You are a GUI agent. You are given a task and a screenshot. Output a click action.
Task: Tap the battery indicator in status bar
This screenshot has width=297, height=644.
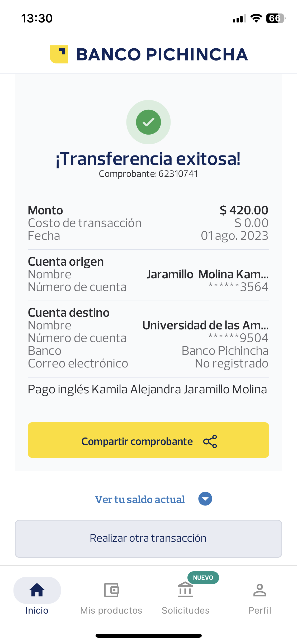tap(276, 19)
